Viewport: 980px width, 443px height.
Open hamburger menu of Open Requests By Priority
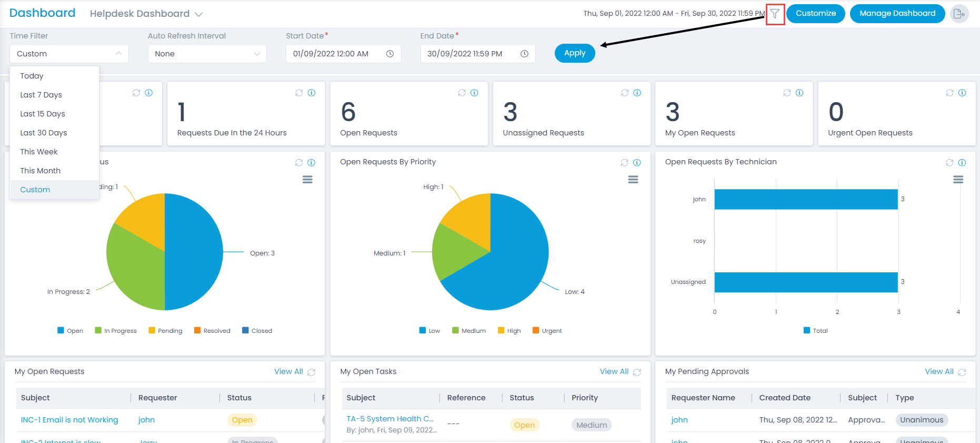click(633, 180)
